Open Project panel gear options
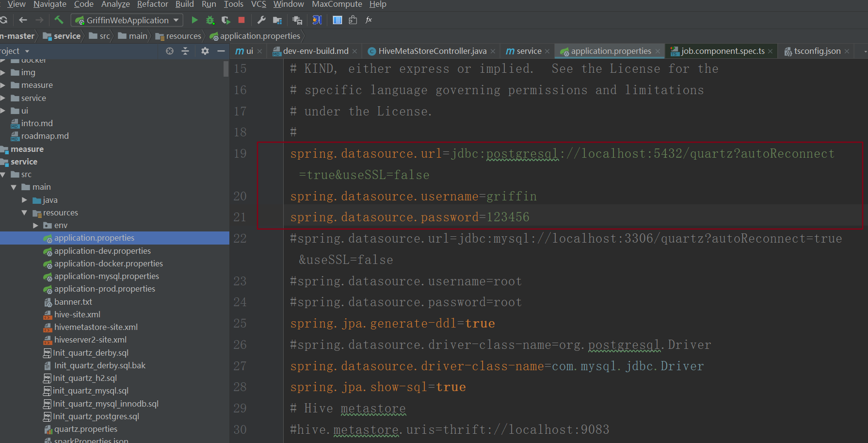 [x=205, y=51]
